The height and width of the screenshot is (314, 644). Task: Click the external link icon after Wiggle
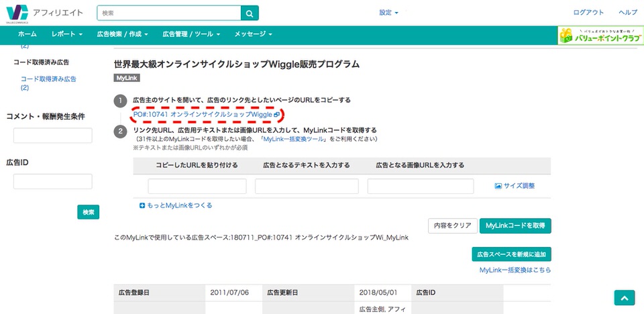277,115
